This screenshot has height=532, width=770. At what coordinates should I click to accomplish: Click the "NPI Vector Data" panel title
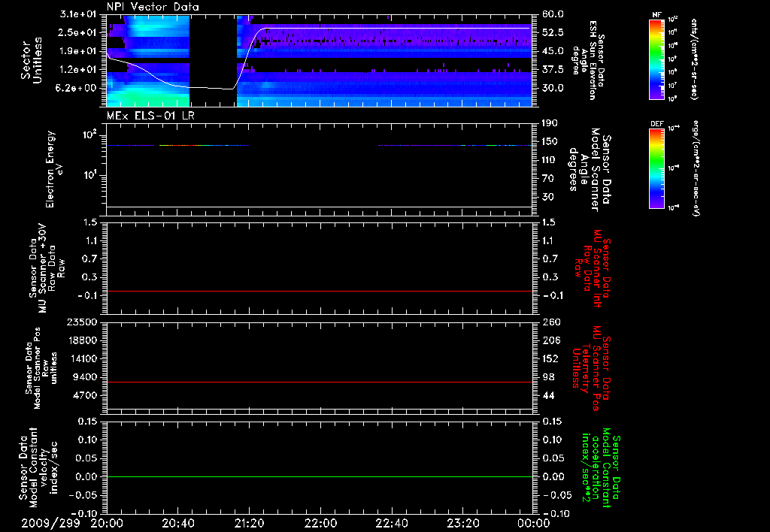pyautogui.click(x=153, y=7)
